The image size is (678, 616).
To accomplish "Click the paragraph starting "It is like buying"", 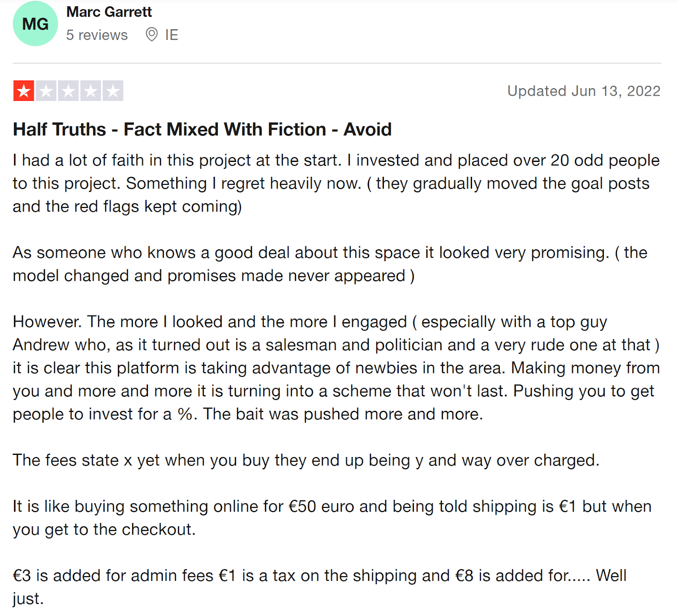I will pyautogui.click(x=332, y=518).
